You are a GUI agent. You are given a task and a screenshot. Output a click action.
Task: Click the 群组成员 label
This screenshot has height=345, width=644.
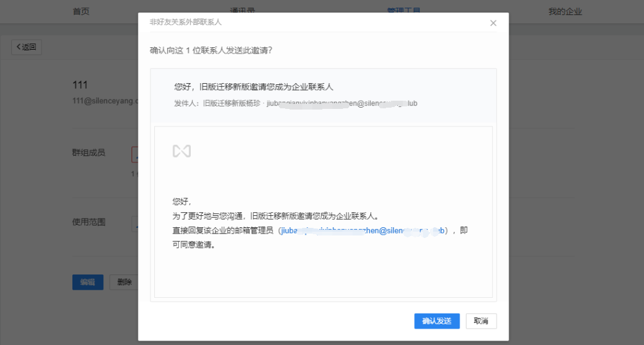(89, 152)
